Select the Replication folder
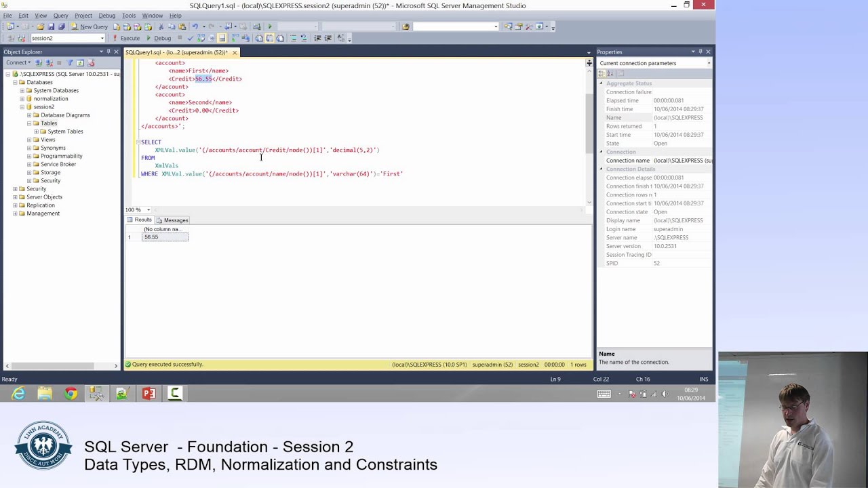Image resolution: width=868 pixels, height=488 pixels. pos(41,205)
